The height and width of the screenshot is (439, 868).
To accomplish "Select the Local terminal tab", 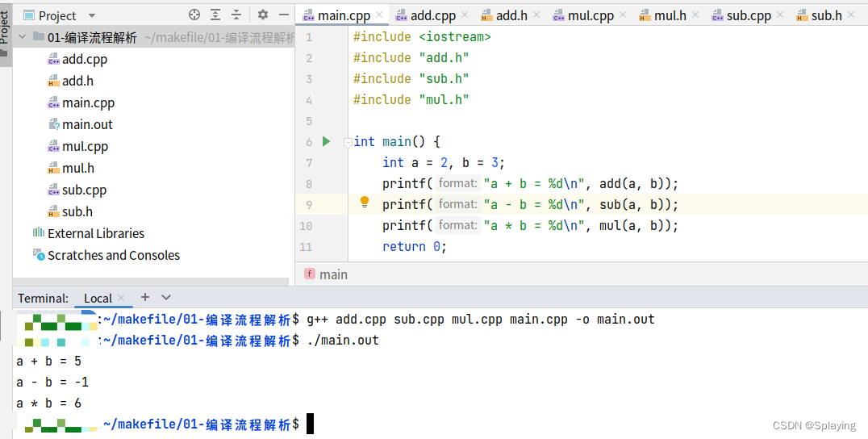I will 98,299.
